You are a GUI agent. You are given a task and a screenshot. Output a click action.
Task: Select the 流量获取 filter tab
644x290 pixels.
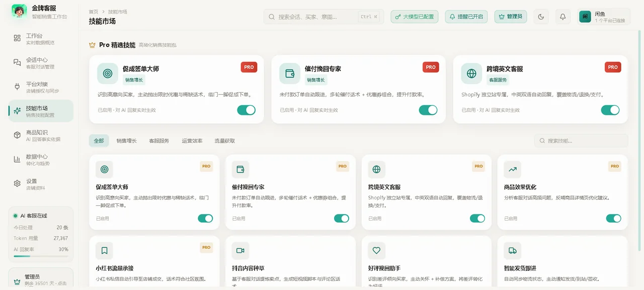(x=225, y=141)
